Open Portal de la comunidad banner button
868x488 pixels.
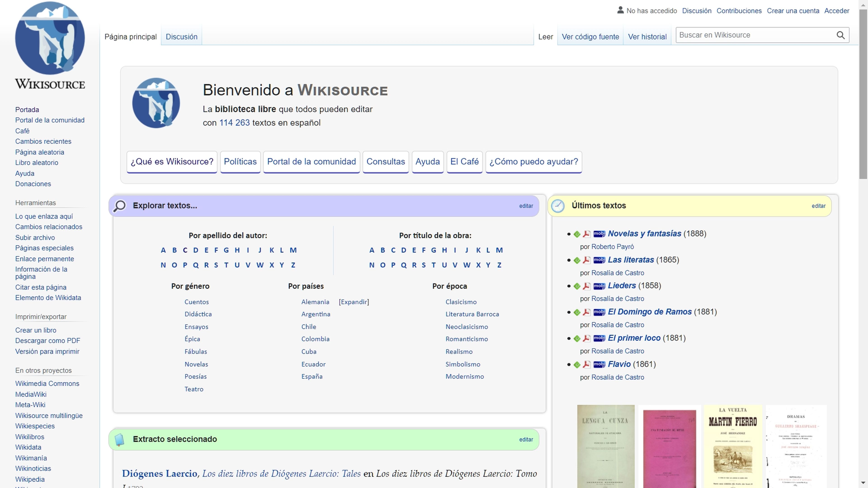pos(311,162)
